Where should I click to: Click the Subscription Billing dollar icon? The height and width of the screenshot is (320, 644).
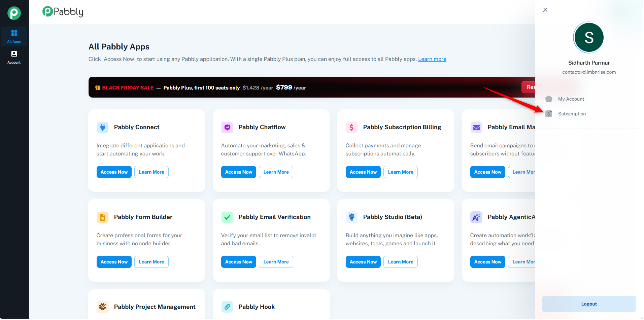352,128
